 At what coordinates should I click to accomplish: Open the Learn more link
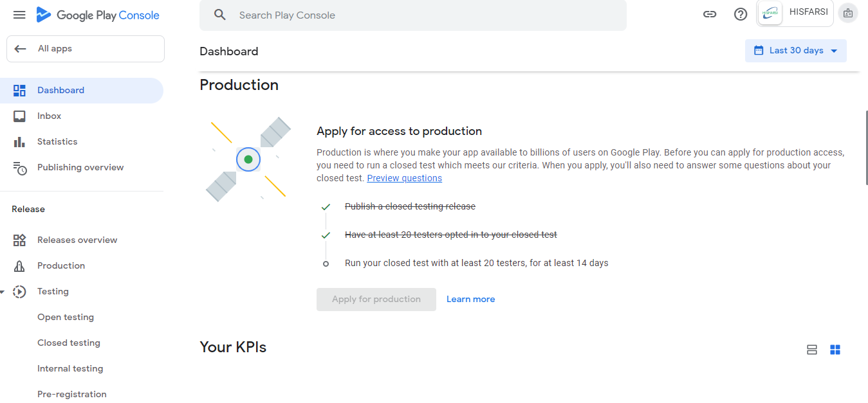471,300
